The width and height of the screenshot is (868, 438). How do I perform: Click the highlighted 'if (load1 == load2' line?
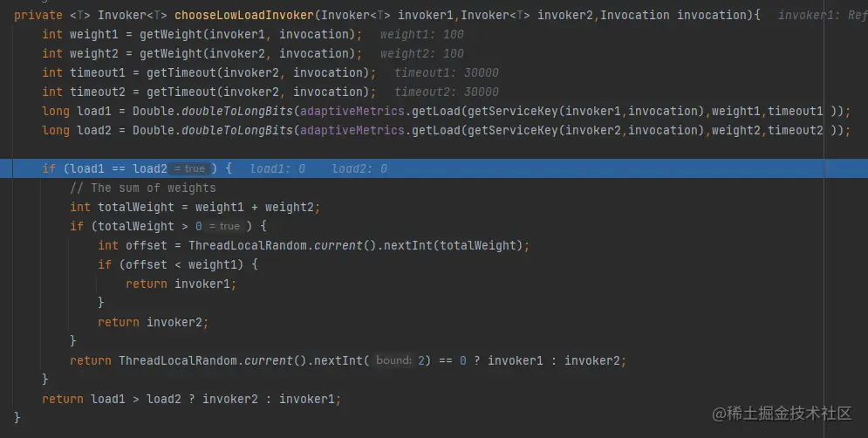(x=434, y=168)
